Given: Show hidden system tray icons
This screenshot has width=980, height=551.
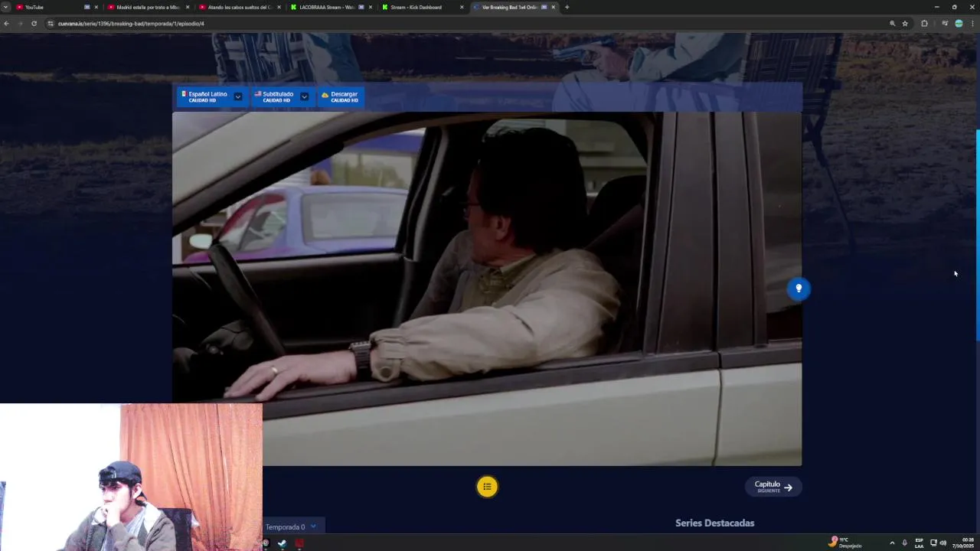Looking at the screenshot, I should point(892,543).
